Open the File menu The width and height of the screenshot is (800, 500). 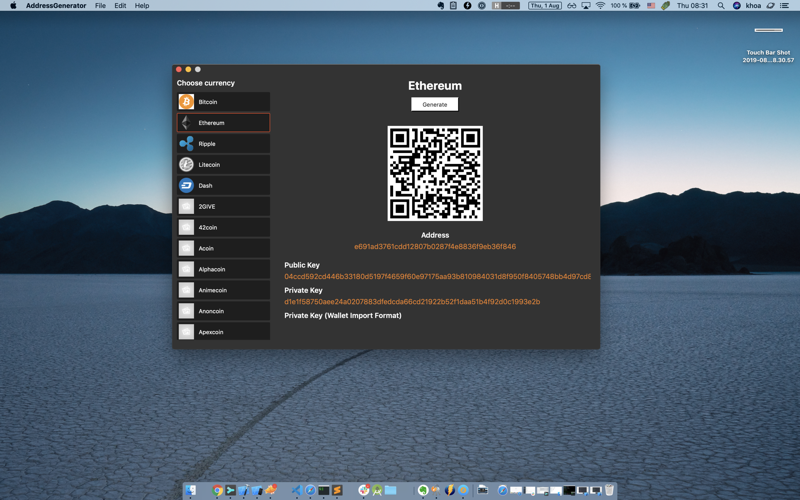(100, 6)
